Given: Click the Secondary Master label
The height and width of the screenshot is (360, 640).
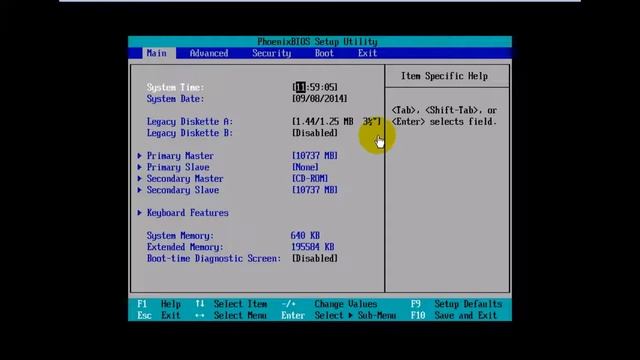Looking at the screenshot, I should click(185, 178).
